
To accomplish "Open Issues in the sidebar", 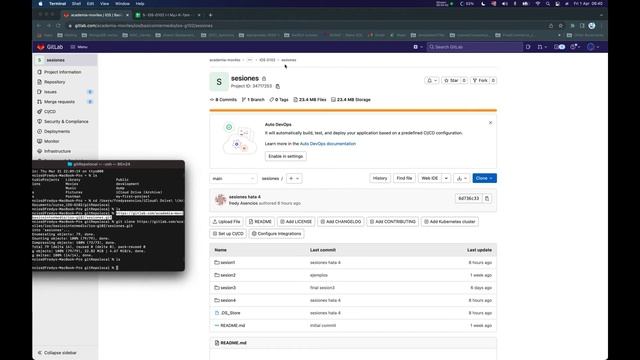I will point(50,92).
